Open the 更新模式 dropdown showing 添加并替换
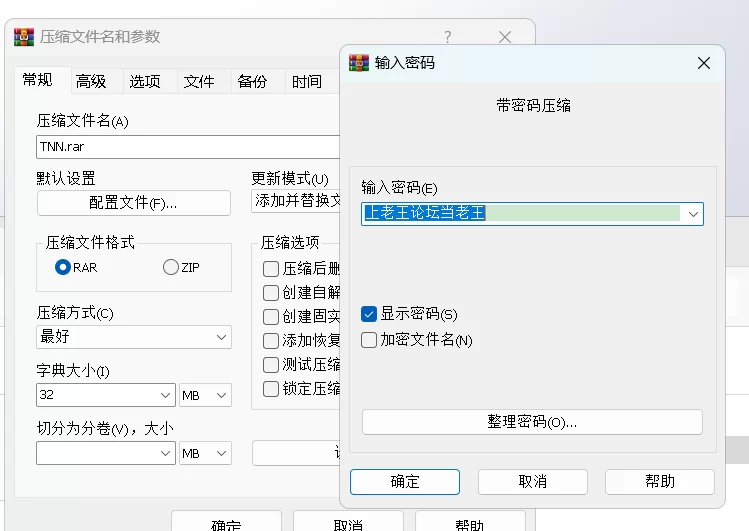The image size is (749, 531). pos(296,201)
